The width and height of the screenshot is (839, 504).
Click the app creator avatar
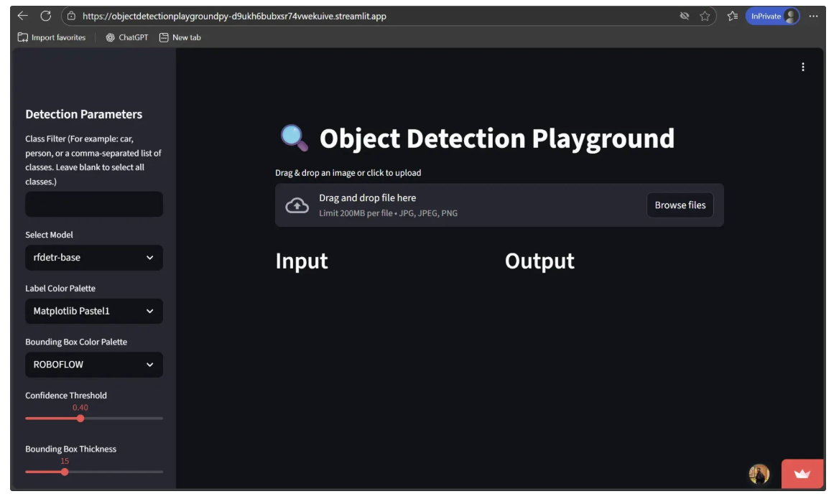pyautogui.click(x=759, y=474)
